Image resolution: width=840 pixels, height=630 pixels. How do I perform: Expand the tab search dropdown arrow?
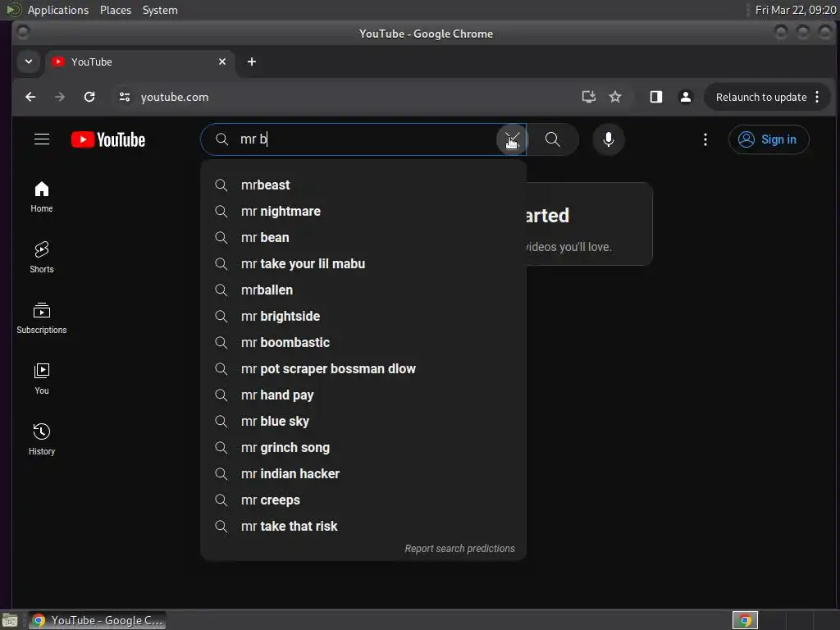[29, 62]
